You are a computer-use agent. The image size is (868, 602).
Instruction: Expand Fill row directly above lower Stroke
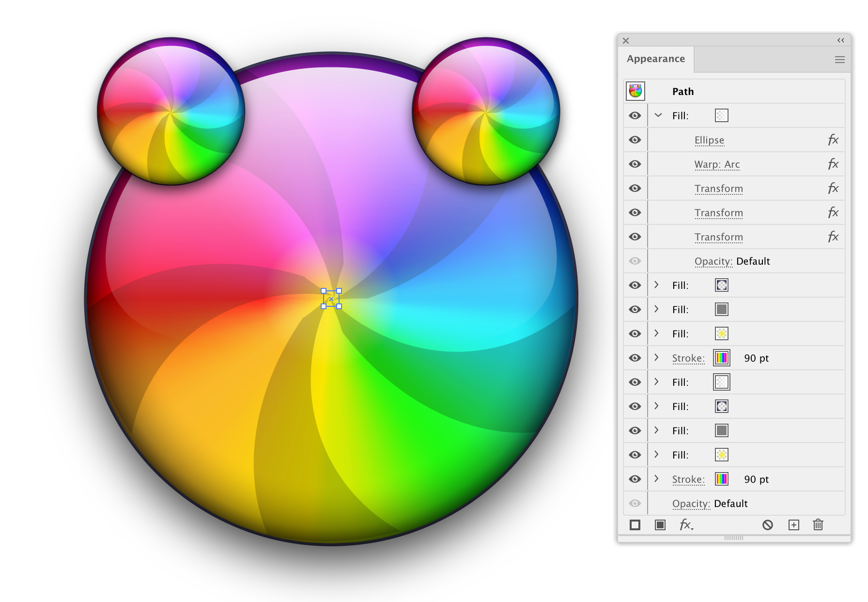pos(657,454)
